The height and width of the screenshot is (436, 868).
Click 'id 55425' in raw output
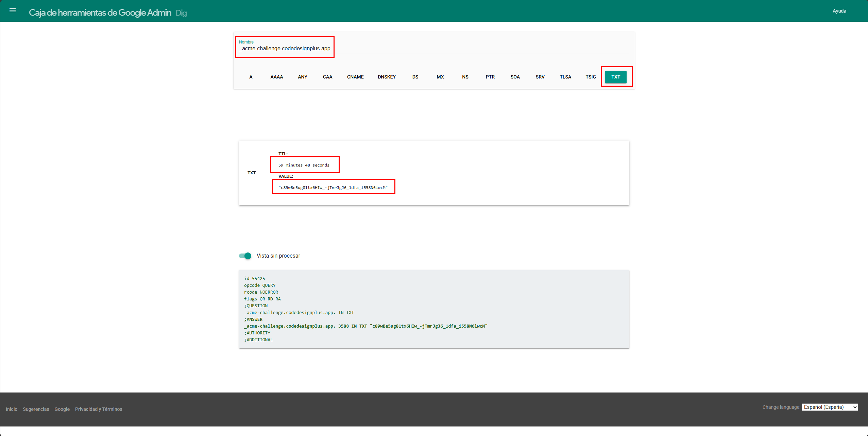(255, 278)
